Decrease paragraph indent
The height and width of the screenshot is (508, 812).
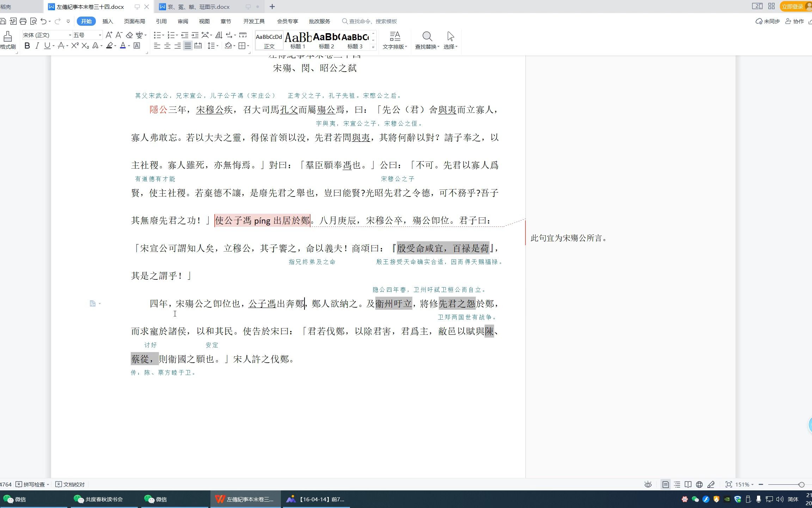[x=184, y=35]
